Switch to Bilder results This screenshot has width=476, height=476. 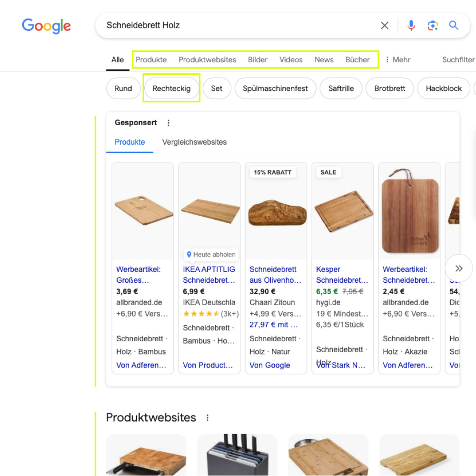(x=258, y=60)
